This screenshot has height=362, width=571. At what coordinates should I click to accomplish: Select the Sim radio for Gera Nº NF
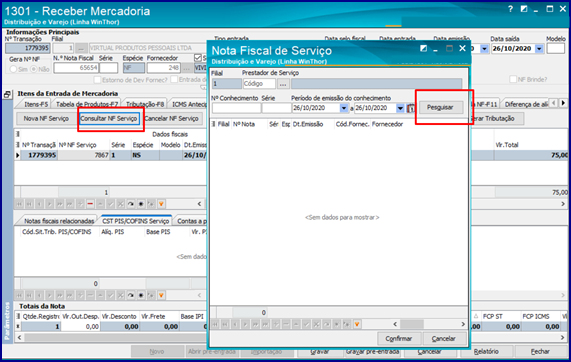tap(13, 69)
